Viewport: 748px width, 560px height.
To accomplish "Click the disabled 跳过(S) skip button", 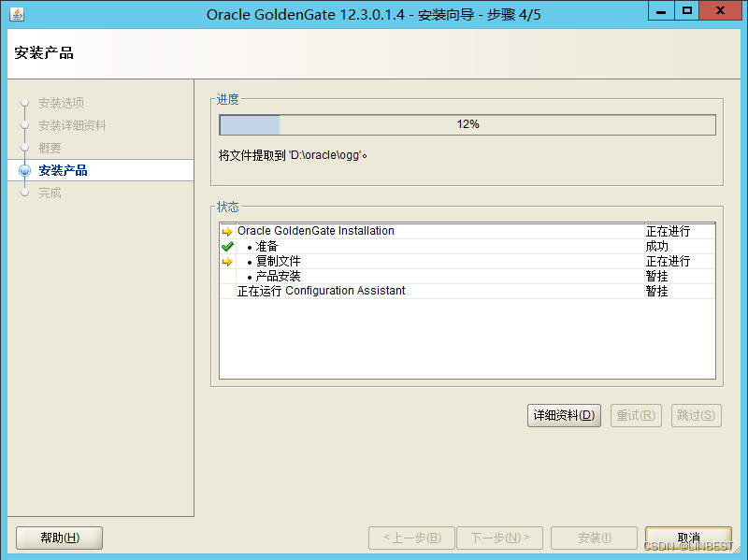I will click(x=697, y=415).
